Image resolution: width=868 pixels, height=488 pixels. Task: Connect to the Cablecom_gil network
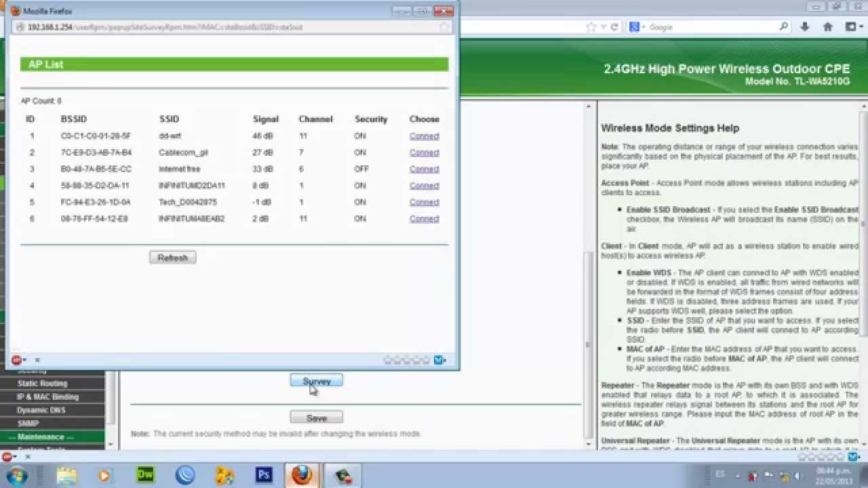tap(424, 152)
